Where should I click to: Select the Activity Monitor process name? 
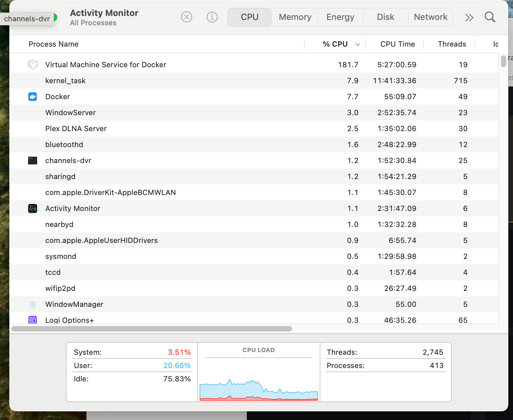[x=73, y=208]
